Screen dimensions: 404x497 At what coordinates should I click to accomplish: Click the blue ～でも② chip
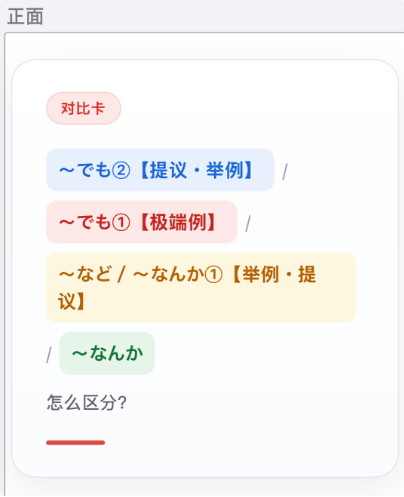coord(160,170)
